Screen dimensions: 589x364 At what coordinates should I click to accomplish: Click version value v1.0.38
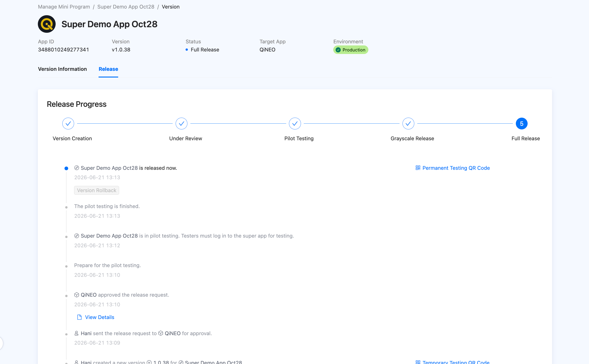(x=121, y=50)
